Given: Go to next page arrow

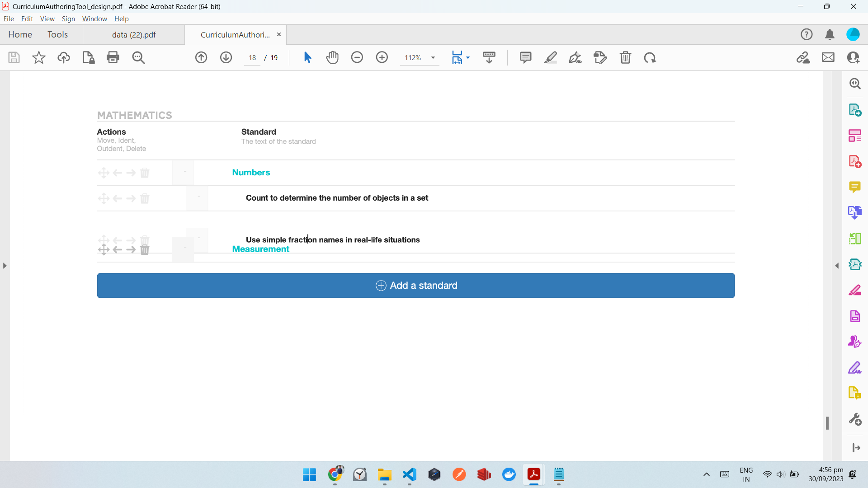Looking at the screenshot, I should tap(226, 57).
